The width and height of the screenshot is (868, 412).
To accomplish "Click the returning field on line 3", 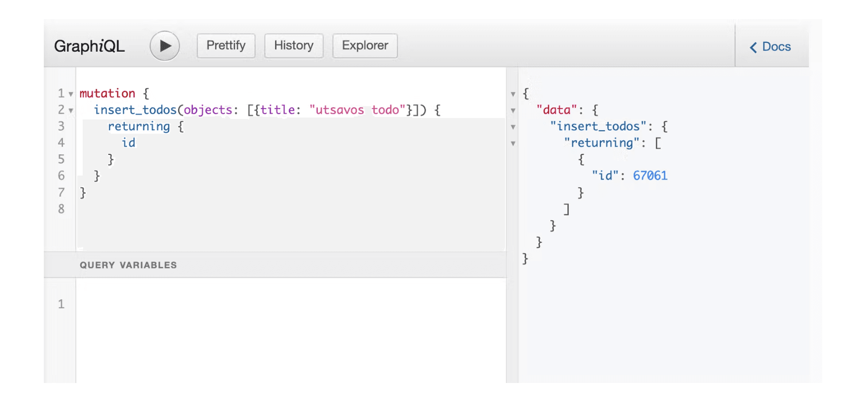I will coord(139,126).
